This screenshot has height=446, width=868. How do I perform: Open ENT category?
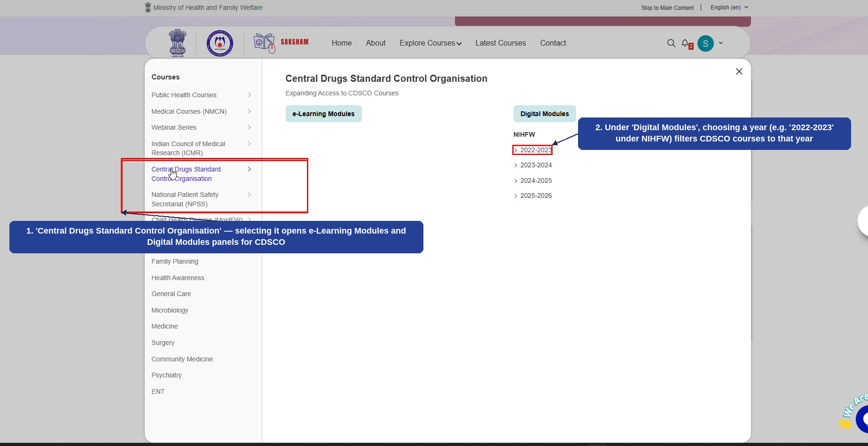point(158,391)
